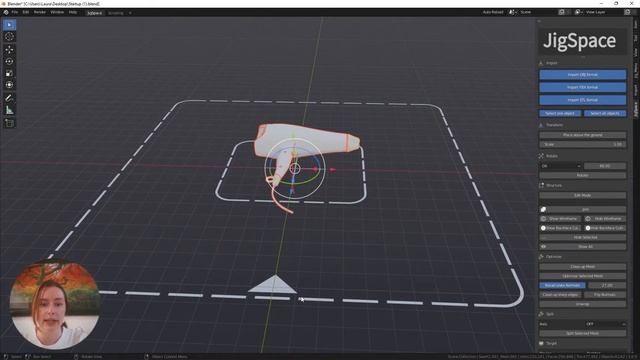This screenshot has width=640, height=360.
Task: Toggle Hide Wireframe
Action: tap(605, 219)
